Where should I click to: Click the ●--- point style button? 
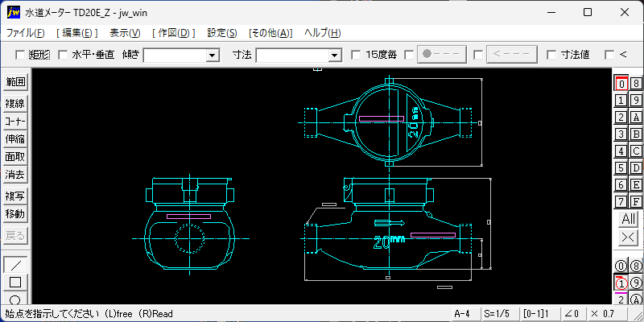(442, 55)
